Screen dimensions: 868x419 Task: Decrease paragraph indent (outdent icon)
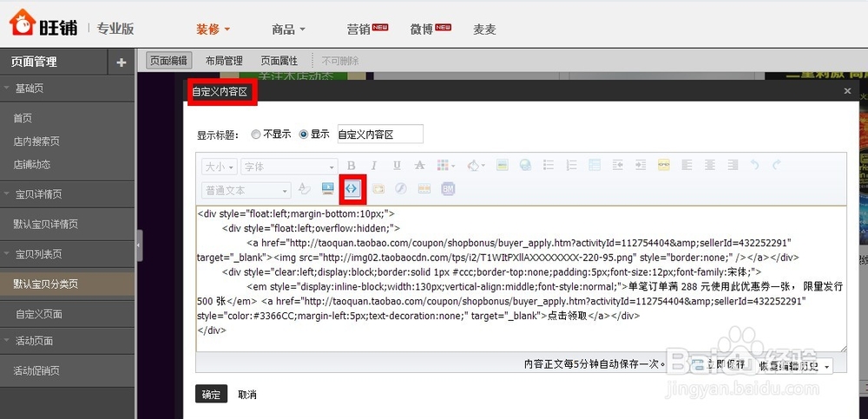click(x=618, y=165)
